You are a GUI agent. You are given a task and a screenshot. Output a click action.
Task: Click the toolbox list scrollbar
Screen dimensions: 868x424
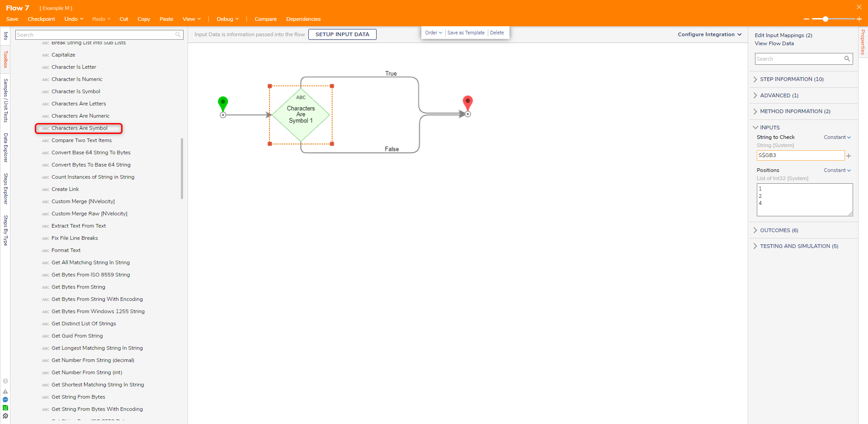(182, 168)
